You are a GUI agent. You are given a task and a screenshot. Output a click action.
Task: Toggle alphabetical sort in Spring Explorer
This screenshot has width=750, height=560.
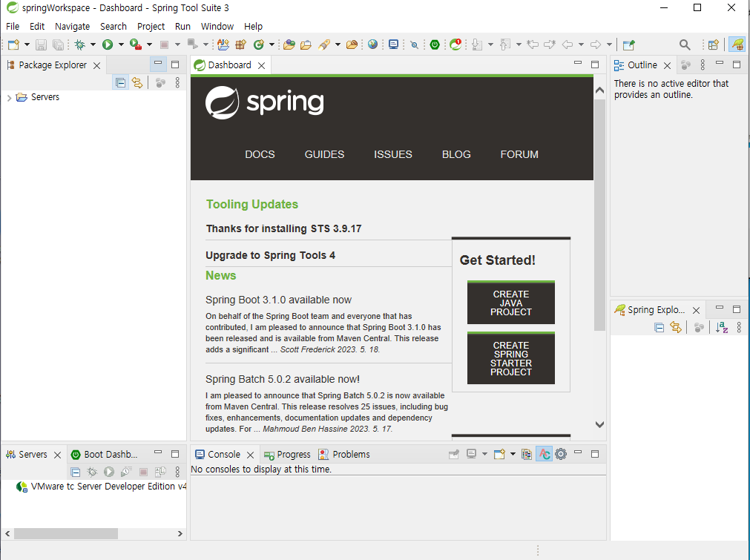[x=722, y=328]
